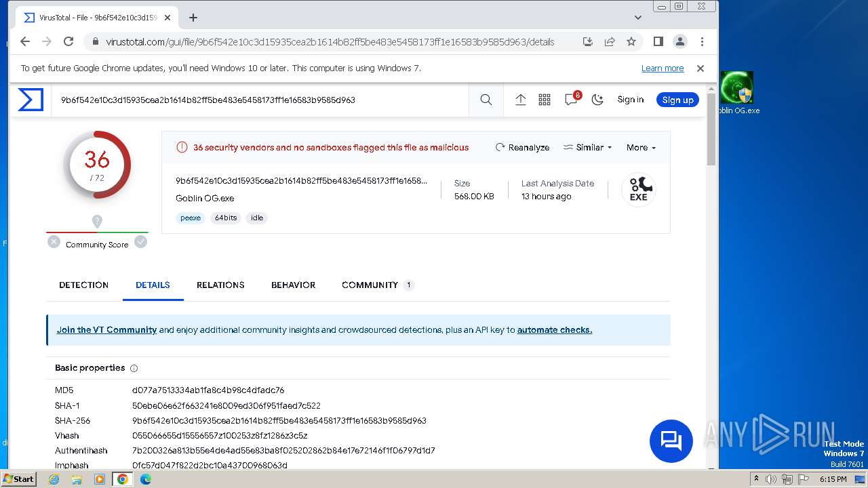Dismiss the Chrome update notification bar
This screenshot has height=488, width=868.
[x=701, y=68]
